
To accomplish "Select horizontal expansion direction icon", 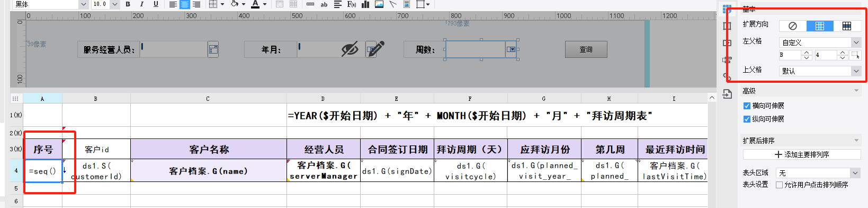I will coord(847,26).
